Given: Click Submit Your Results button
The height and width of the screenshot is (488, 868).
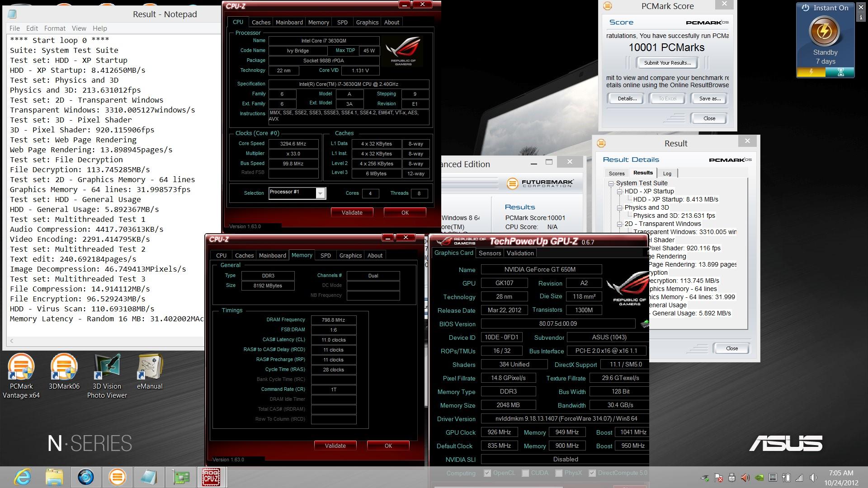Looking at the screenshot, I should pyautogui.click(x=667, y=63).
